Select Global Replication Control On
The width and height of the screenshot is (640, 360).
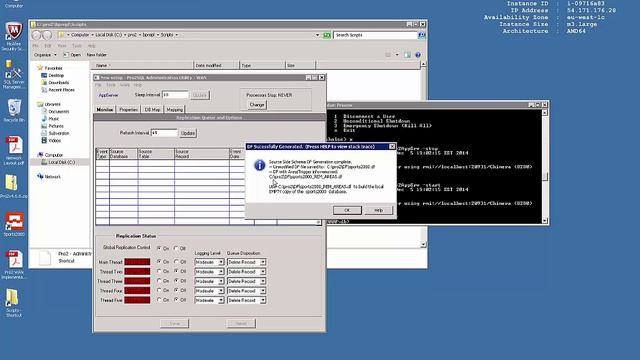[159, 248]
